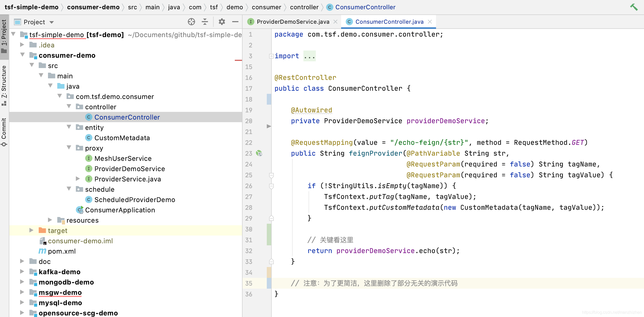Hide the Project panel with minus icon
The width and height of the screenshot is (644, 317).
coord(235,22)
